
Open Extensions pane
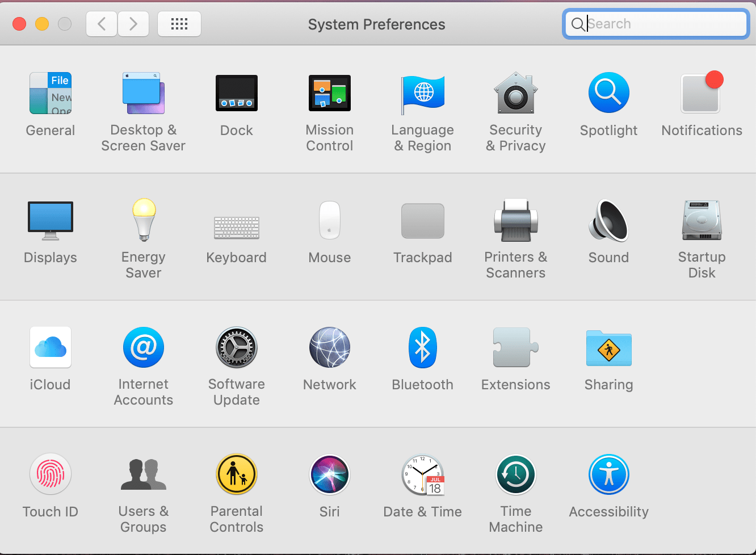[516, 347]
